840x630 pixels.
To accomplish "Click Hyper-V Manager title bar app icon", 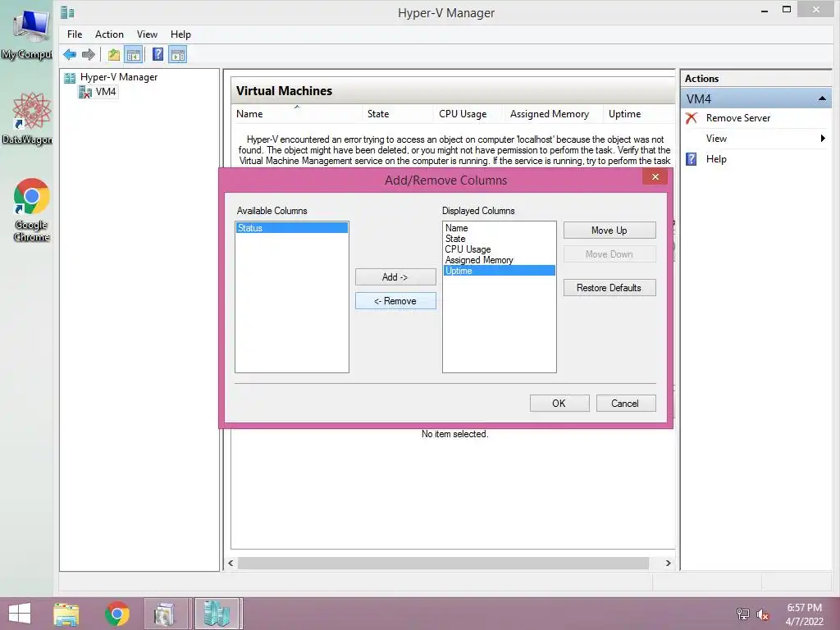I will [x=67, y=12].
